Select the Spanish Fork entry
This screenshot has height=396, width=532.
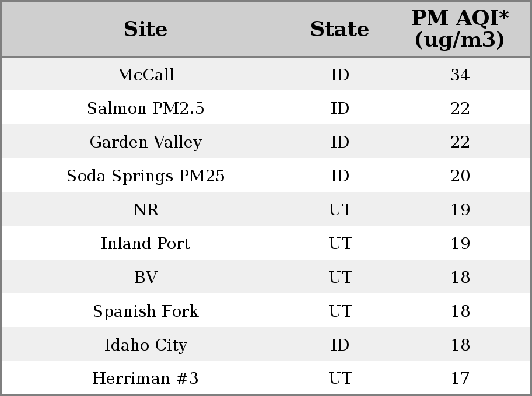[146, 311]
